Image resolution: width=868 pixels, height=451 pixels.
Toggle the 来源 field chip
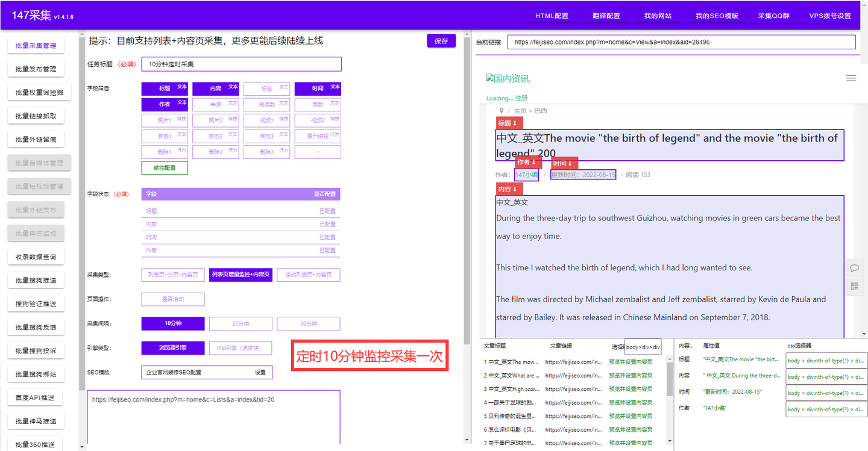215,105
